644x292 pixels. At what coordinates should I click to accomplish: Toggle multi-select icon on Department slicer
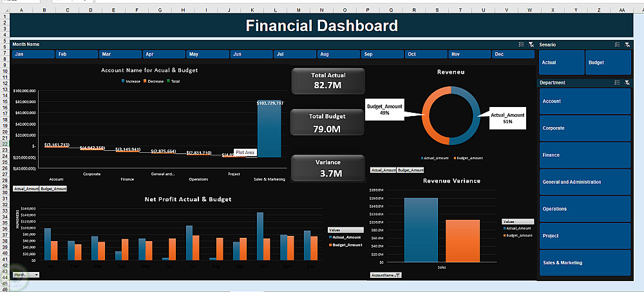click(618, 83)
